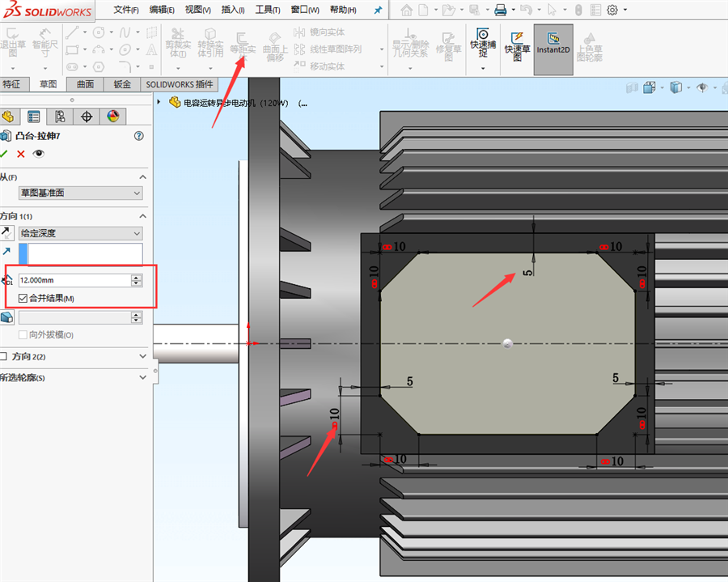Click the New document icon
This screenshot has width=728, height=582.
(423, 10)
